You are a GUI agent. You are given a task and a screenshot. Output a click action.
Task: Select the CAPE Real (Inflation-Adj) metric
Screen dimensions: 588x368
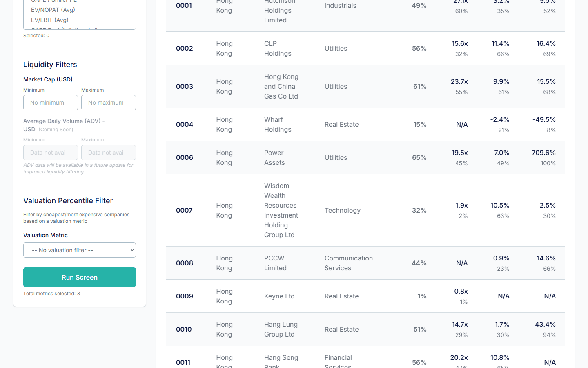pyautogui.click(x=61, y=29)
